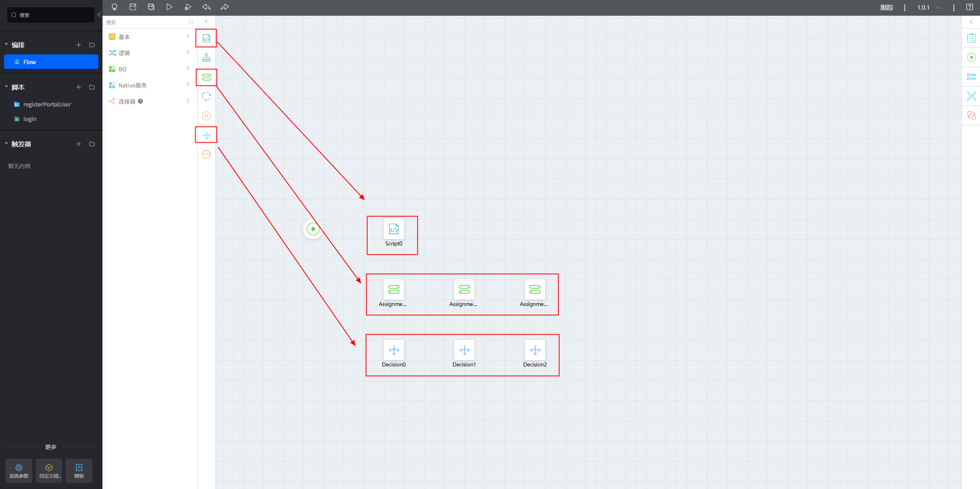The height and width of the screenshot is (489, 980).
Task: Add a folder in the 脚本 section
Action: (92, 87)
